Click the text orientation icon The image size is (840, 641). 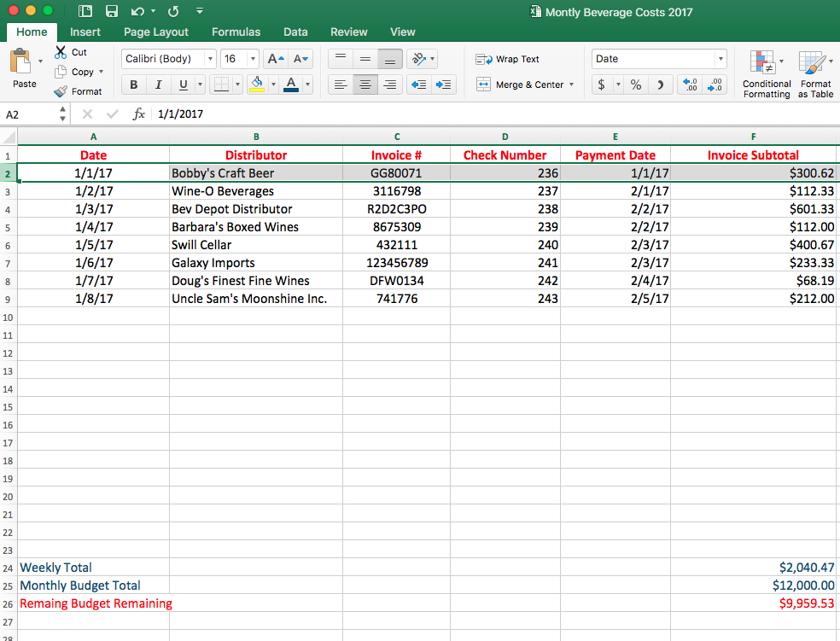point(418,59)
